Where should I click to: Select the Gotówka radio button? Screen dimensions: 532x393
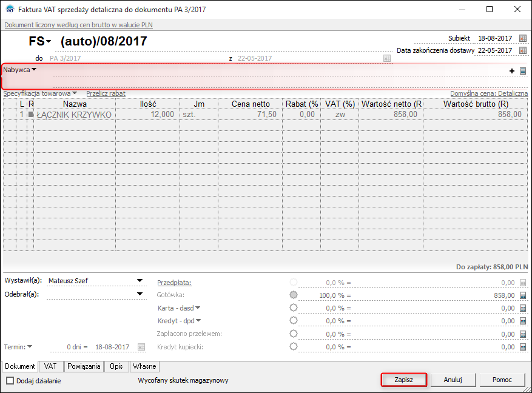294,295
